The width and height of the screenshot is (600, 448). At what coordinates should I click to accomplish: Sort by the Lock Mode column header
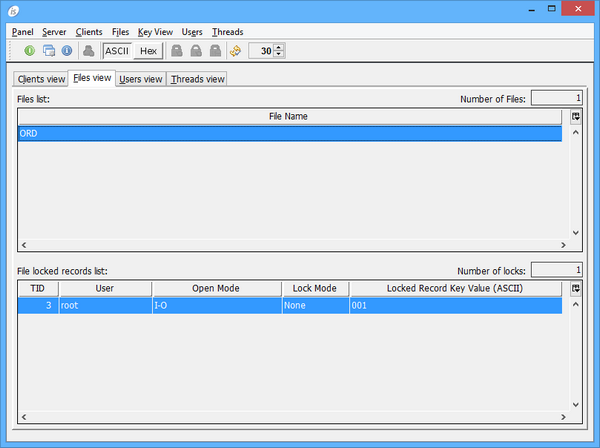tap(314, 288)
